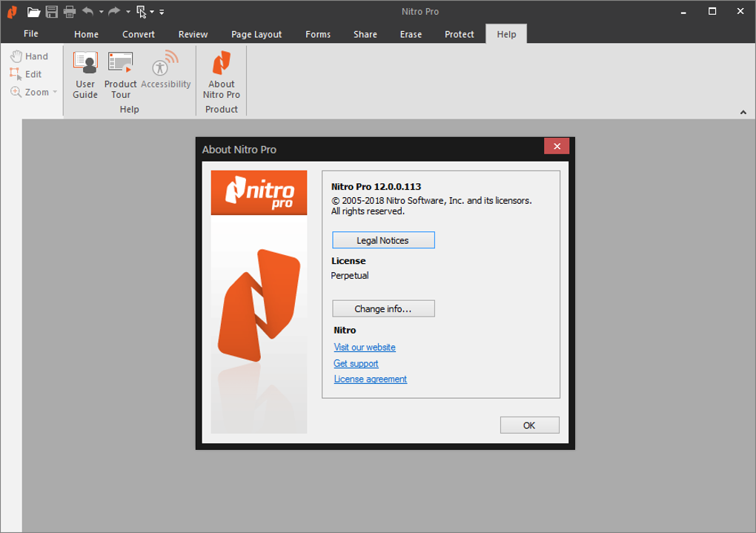Click the Open file icon

pos(33,12)
